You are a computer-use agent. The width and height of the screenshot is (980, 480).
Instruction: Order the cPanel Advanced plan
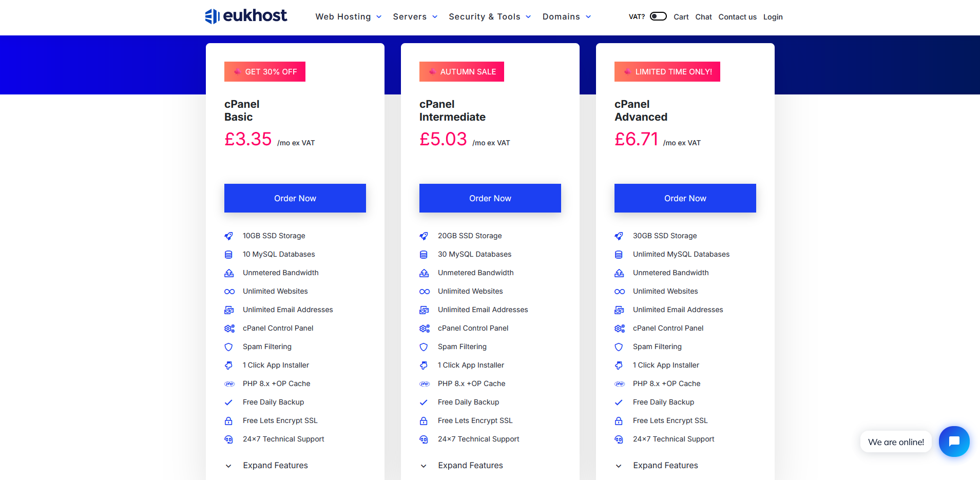click(685, 198)
